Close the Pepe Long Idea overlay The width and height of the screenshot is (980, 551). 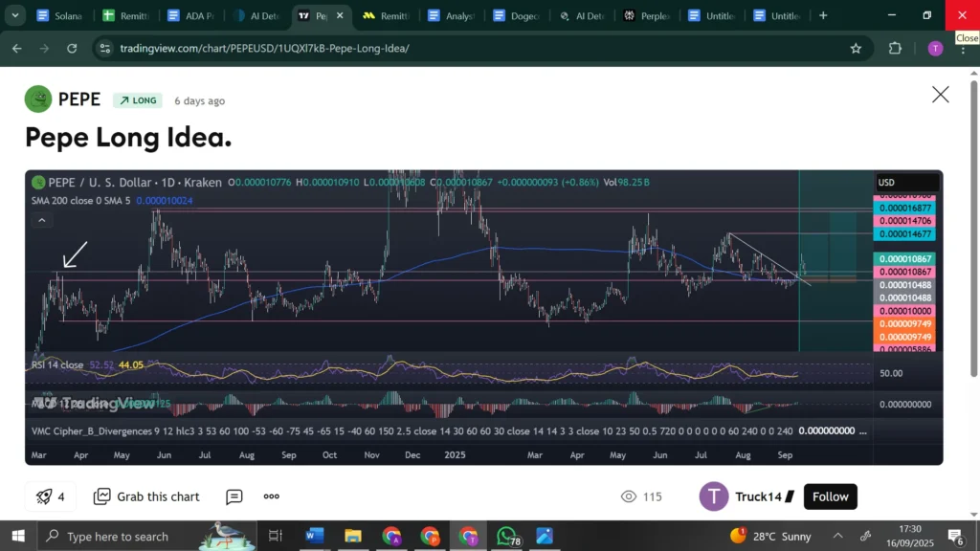coord(940,95)
